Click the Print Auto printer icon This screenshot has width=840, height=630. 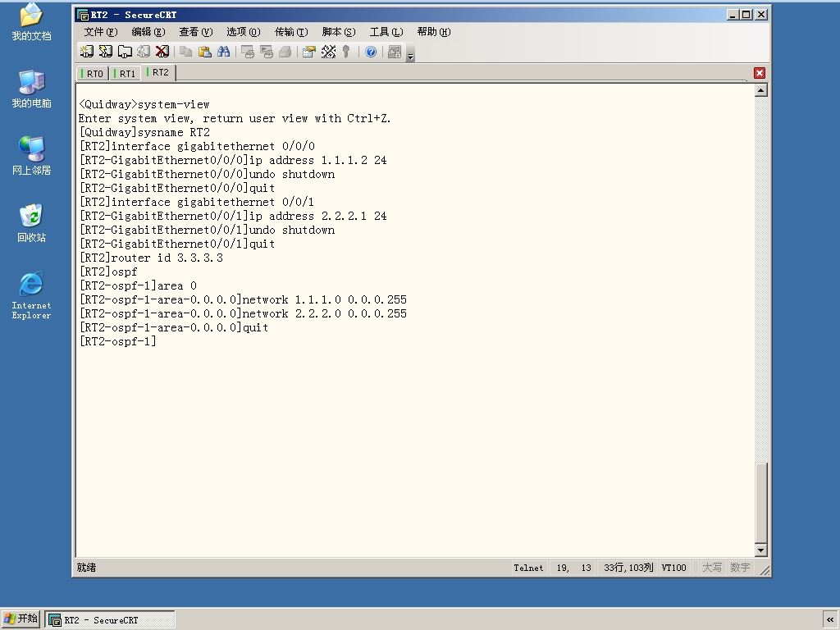285,52
